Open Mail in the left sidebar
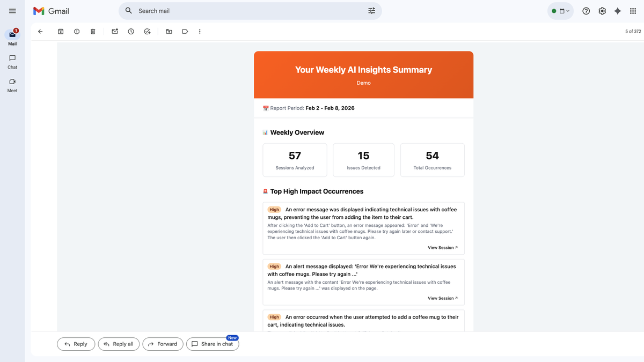Viewport: 644px width, 362px height. click(x=12, y=38)
